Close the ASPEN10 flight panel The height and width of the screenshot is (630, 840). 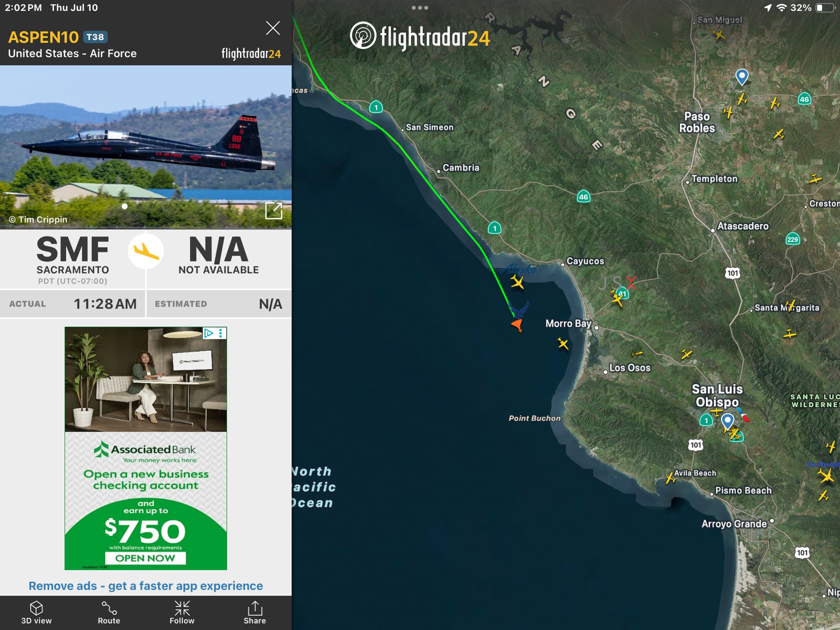tap(273, 28)
